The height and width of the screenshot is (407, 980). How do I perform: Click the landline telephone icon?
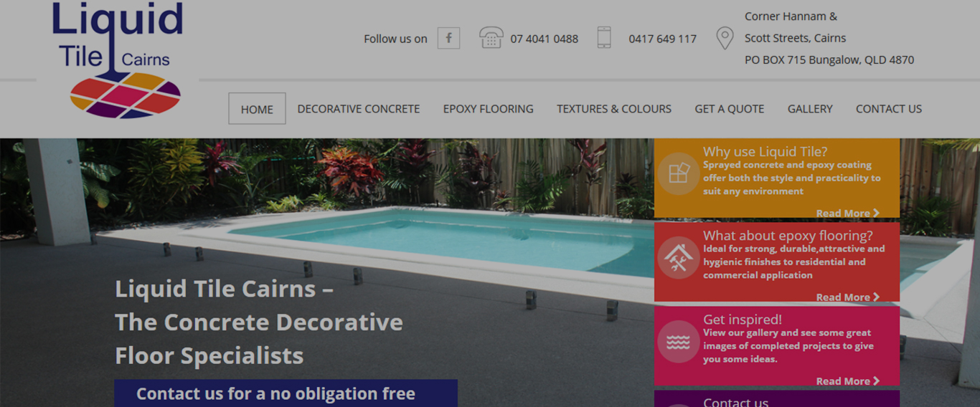click(x=491, y=37)
